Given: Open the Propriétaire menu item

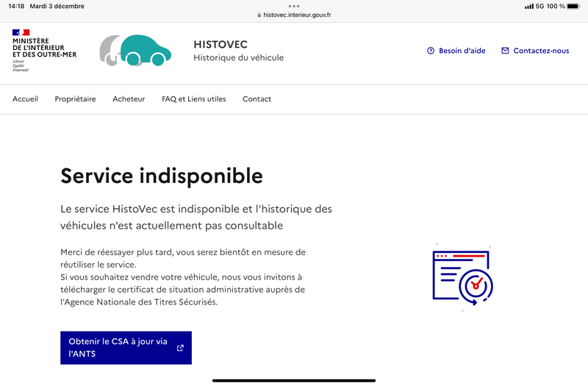Looking at the screenshot, I should (x=76, y=99).
